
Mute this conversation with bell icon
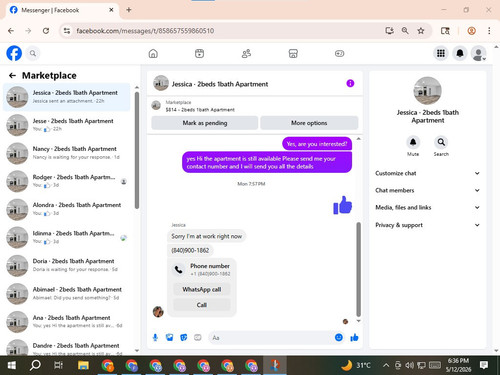[413, 142]
